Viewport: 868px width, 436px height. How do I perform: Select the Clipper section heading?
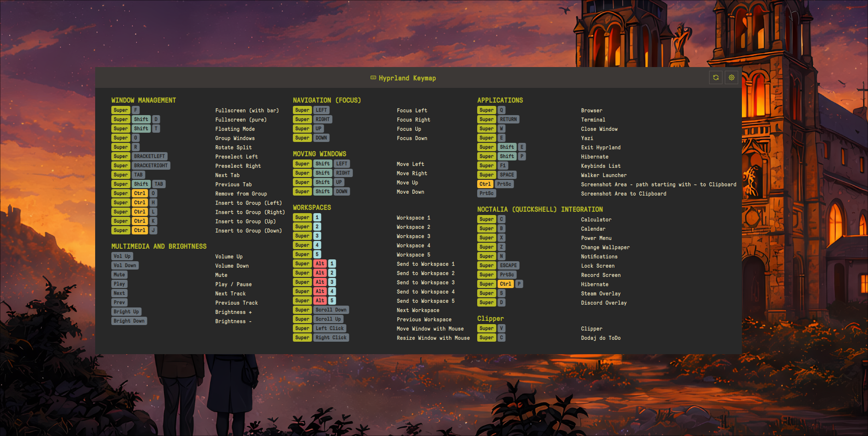click(491, 318)
